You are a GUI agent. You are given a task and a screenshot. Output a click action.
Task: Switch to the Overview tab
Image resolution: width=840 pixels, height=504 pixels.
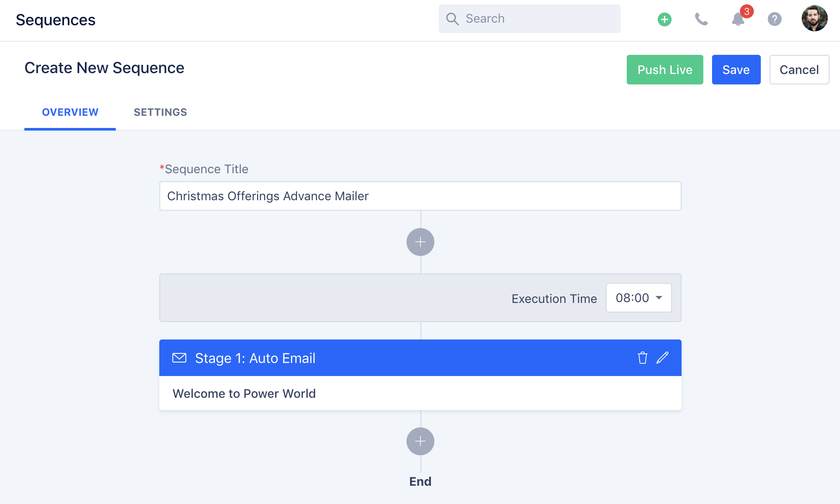tap(70, 112)
